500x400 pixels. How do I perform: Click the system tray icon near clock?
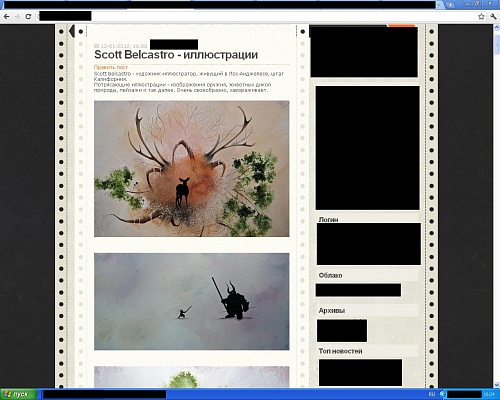pyautogui.click(x=442, y=394)
